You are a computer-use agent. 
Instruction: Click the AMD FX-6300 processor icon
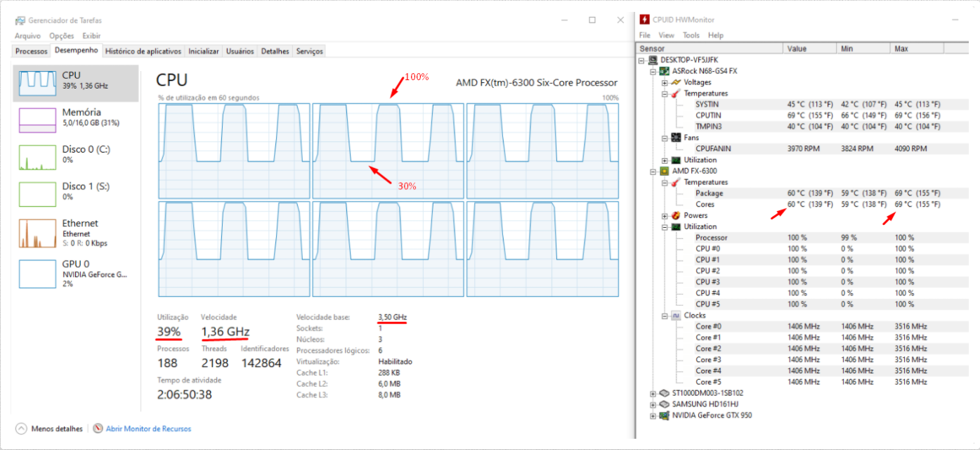click(665, 171)
